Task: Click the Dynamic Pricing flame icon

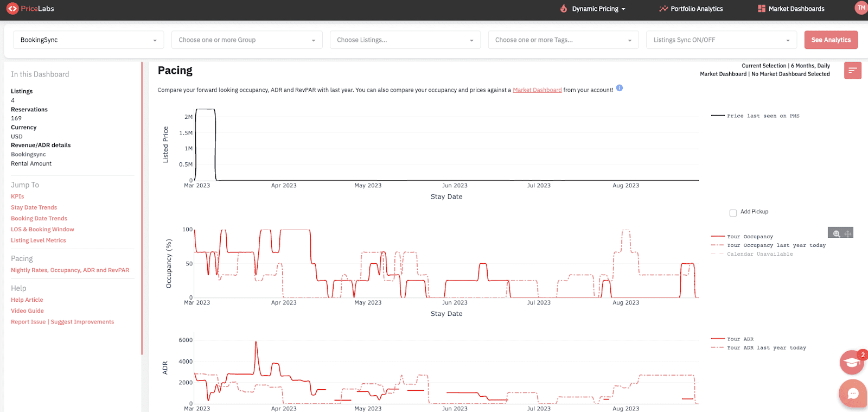Action: click(x=564, y=9)
